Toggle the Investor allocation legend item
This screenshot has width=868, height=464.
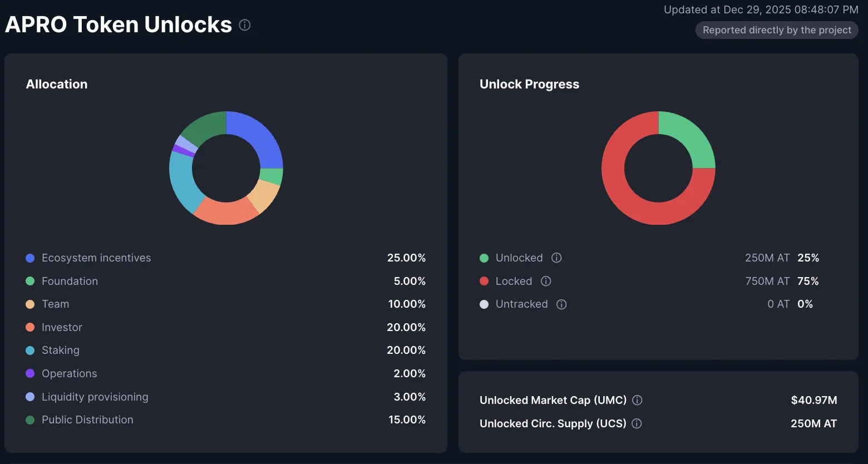point(62,327)
